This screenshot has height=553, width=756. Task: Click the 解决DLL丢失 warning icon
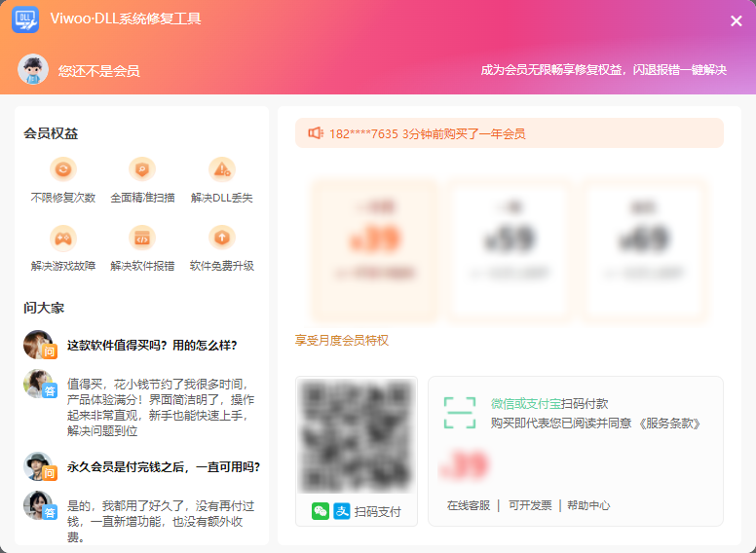click(222, 169)
